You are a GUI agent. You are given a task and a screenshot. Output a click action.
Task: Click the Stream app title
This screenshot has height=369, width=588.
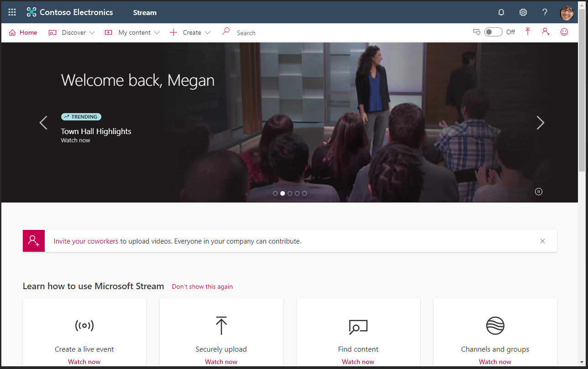point(145,12)
